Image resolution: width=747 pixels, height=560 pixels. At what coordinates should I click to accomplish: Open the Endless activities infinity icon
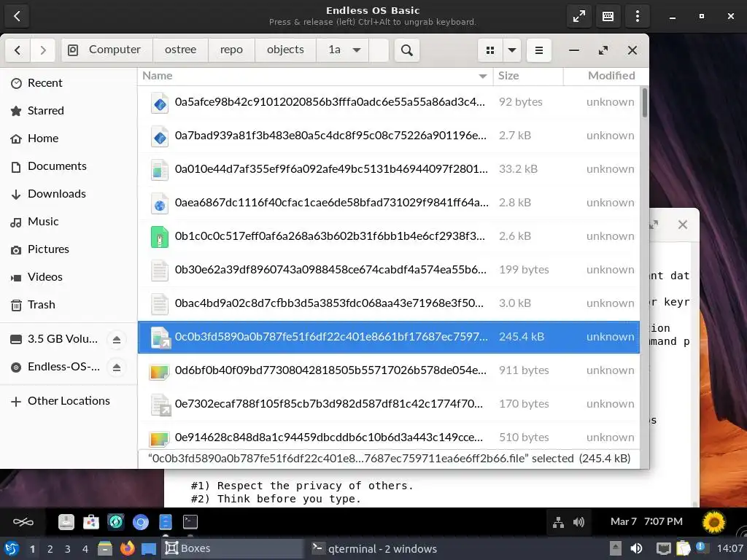pyautogui.click(x=23, y=522)
